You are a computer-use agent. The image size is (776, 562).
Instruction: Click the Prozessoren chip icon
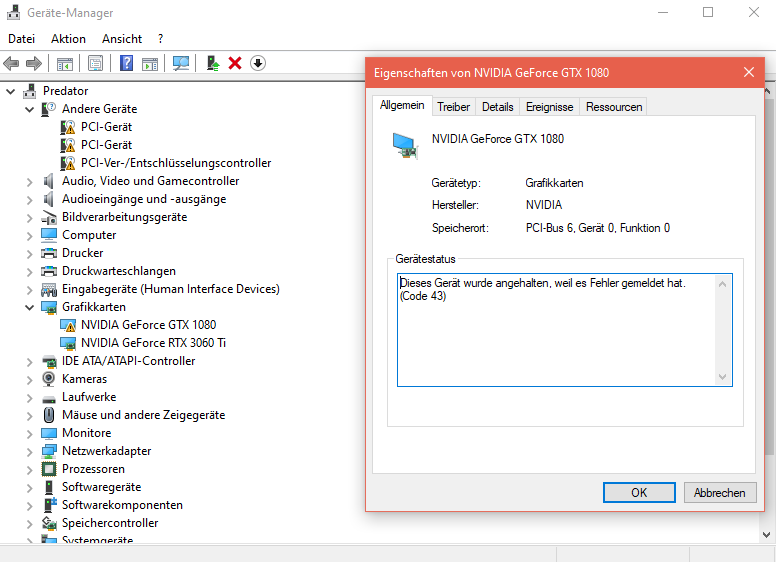48,469
